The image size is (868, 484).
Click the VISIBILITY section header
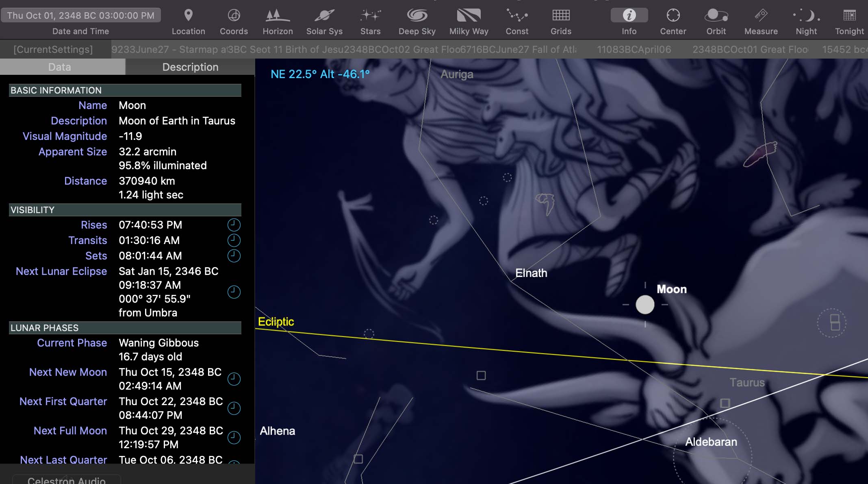tap(125, 210)
